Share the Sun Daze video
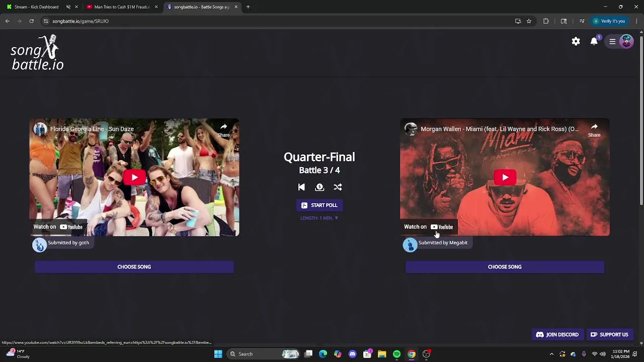644x362 pixels. coord(224,130)
